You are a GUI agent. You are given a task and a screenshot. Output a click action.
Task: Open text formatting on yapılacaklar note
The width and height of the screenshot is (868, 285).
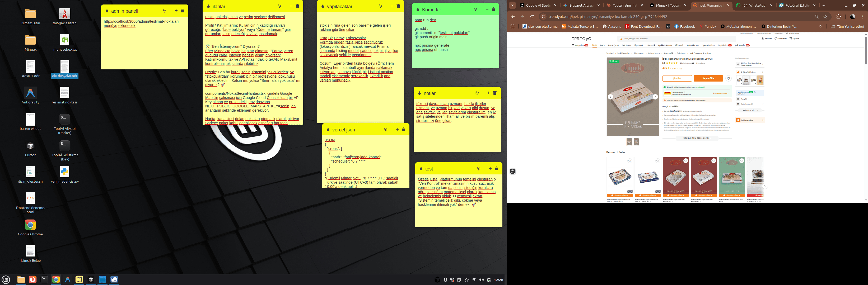tap(380, 6)
